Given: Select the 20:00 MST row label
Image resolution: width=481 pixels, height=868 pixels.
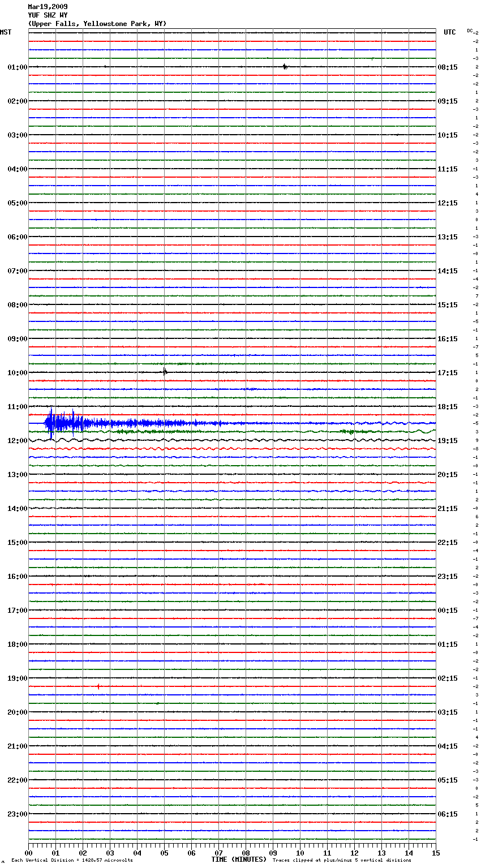Looking at the screenshot, I should [18, 712].
